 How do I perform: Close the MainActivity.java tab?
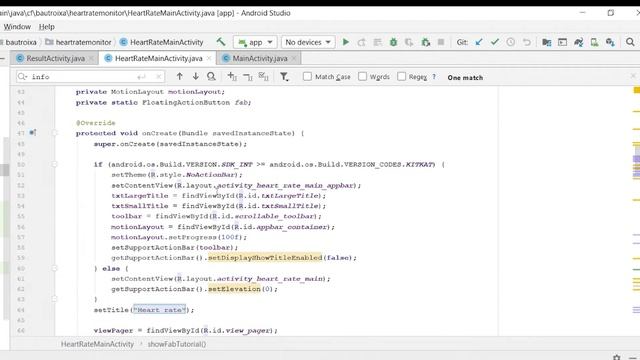click(294, 59)
